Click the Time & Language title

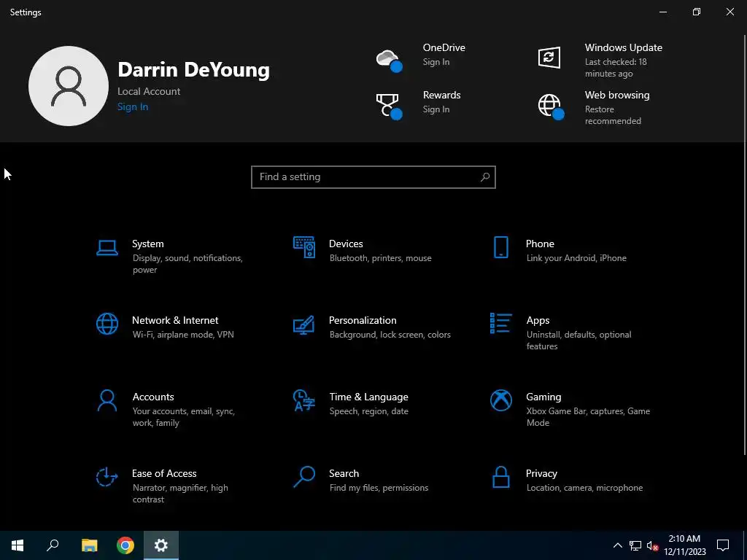(x=368, y=397)
